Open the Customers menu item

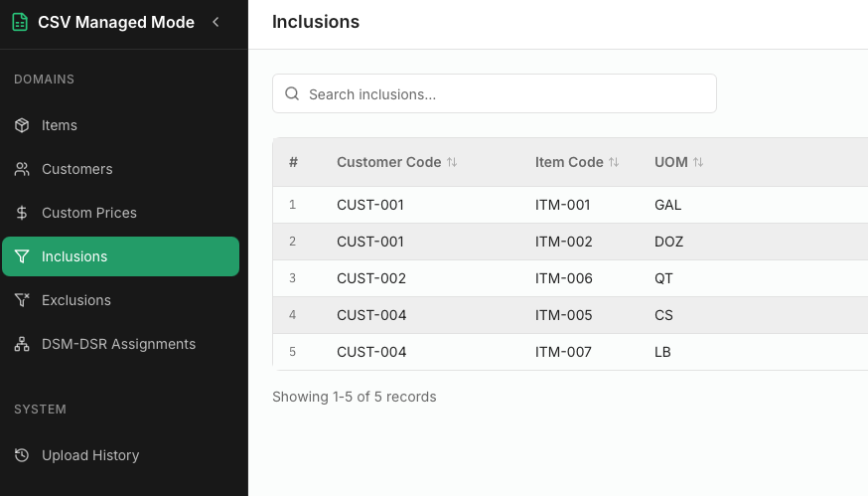(x=77, y=169)
